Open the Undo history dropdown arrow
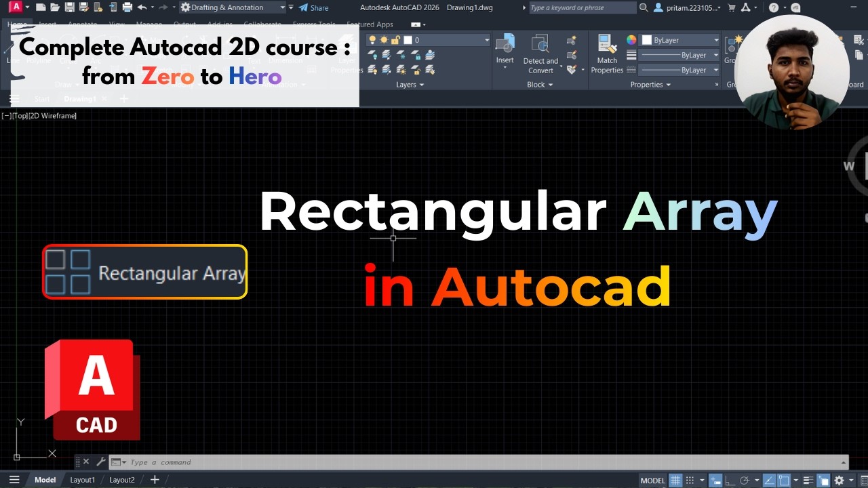The width and height of the screenshot is (868, 488). click(152, 7)
